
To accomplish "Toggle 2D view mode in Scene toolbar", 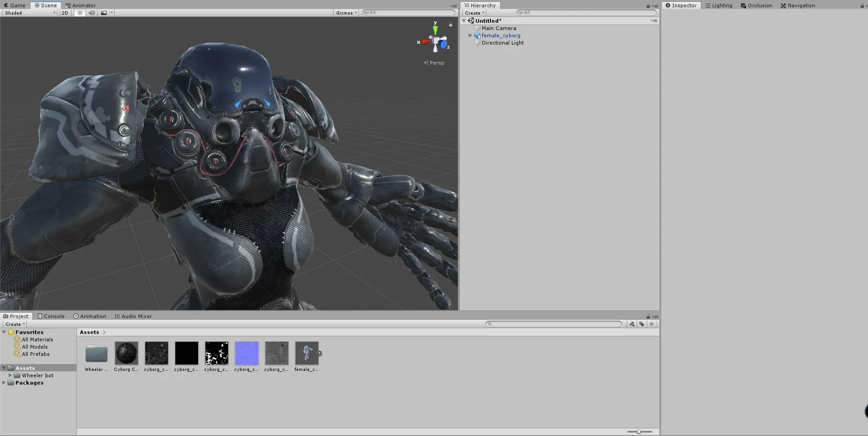I will tap(64, 13).
